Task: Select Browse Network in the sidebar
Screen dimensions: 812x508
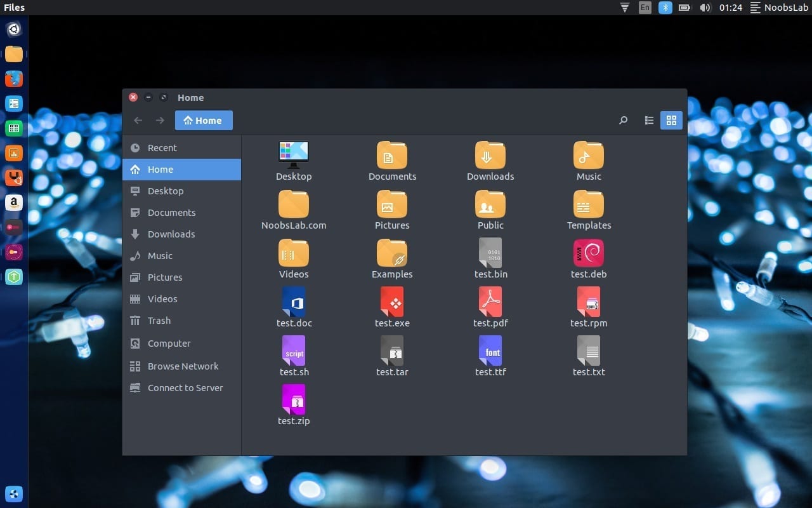Action: [x=181, y=366]
